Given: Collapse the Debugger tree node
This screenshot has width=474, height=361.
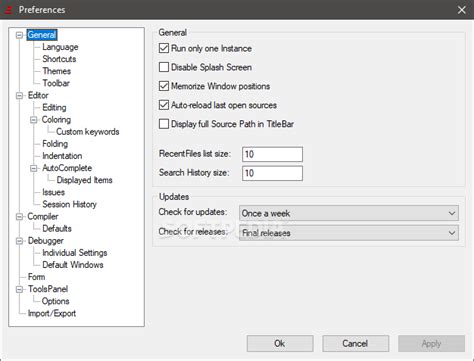Looking at the screenshot, I should pyautogui.click(x=19, y=241).
